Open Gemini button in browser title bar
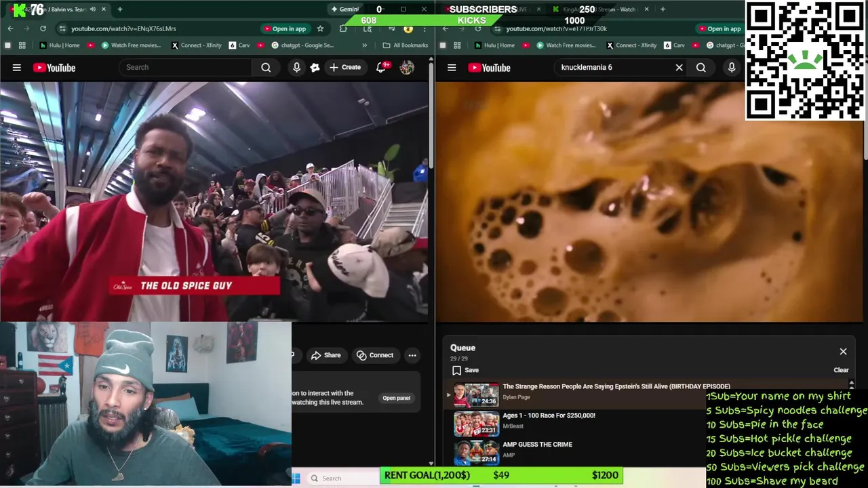This screenshot has height=488, width=868. click(x=344, y=9)
